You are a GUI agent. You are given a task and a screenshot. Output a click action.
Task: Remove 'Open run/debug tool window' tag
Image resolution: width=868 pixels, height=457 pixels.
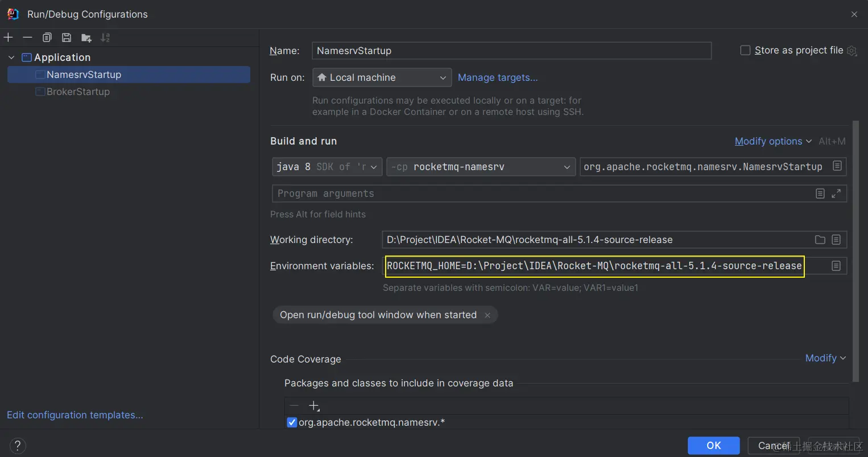487,315
